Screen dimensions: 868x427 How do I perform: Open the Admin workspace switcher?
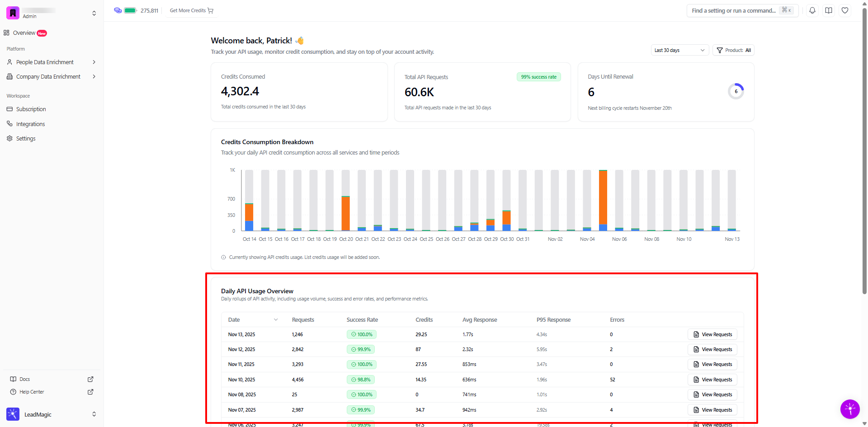pos(94,13)
